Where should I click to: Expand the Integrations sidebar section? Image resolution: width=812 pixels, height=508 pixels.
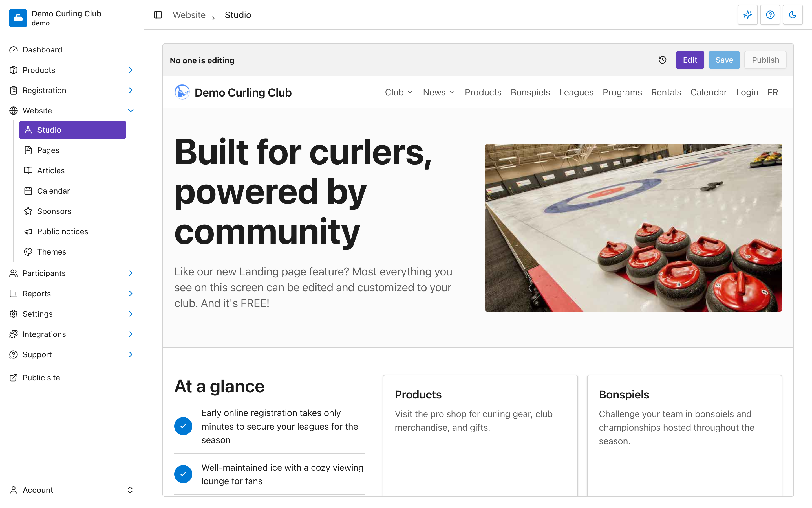[x=72, y=334]
